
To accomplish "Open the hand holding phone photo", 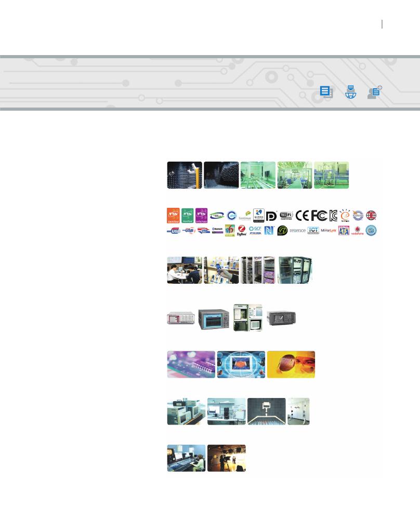I will point(221,270).
